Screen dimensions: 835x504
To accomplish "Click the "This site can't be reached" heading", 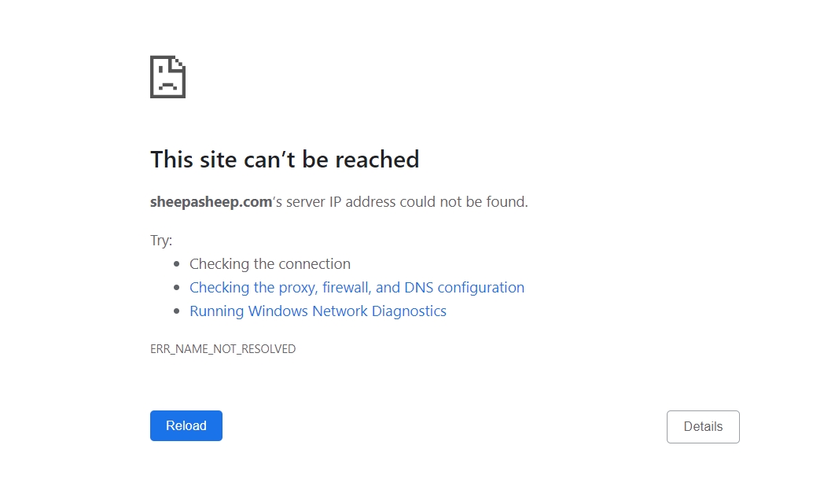I will 285,160.
